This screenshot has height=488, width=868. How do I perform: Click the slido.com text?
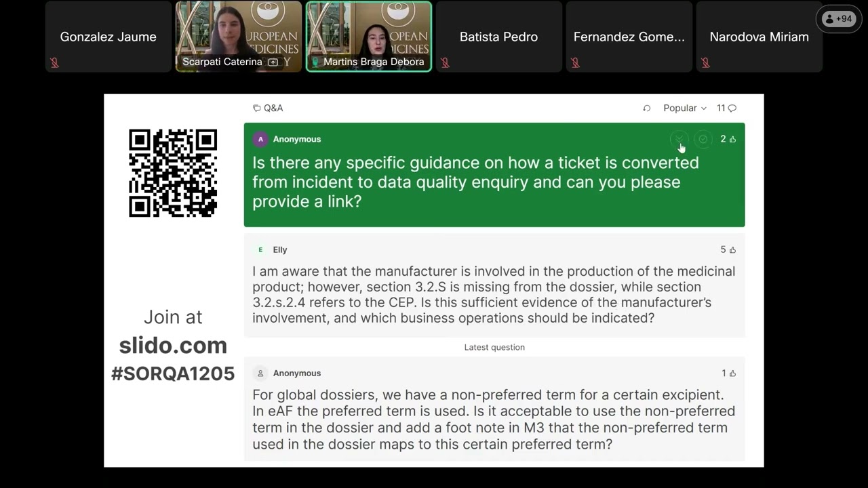coord(173,346)
